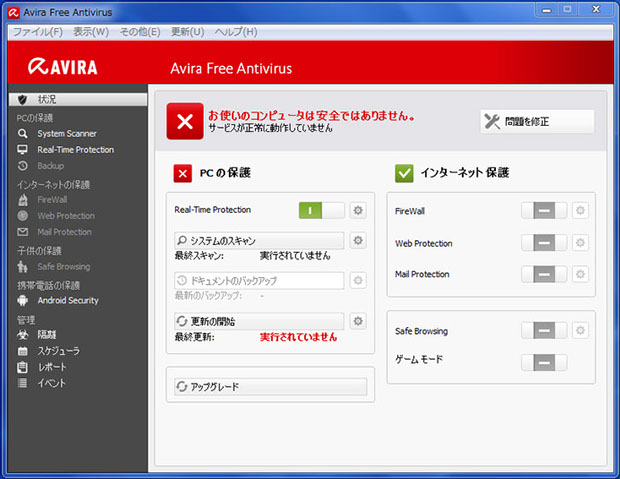Open document backup settings gear
Viewport: 620px width, 479px height.
[x=358, y=280]
